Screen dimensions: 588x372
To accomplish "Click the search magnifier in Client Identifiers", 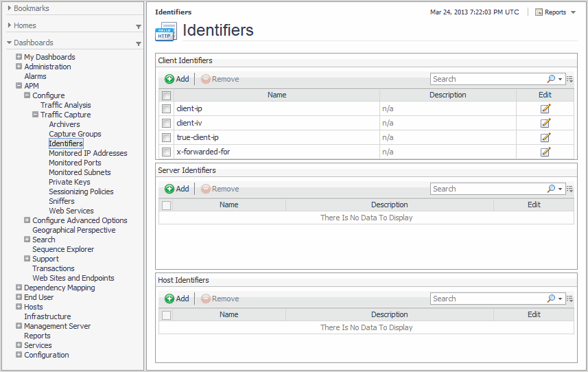I will (551, 79).
